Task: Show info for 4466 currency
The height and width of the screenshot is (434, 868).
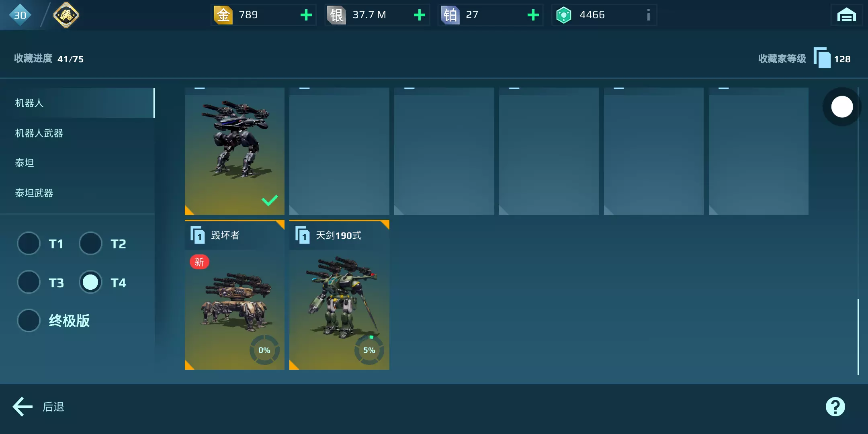Action: click(x=648, y=15)
